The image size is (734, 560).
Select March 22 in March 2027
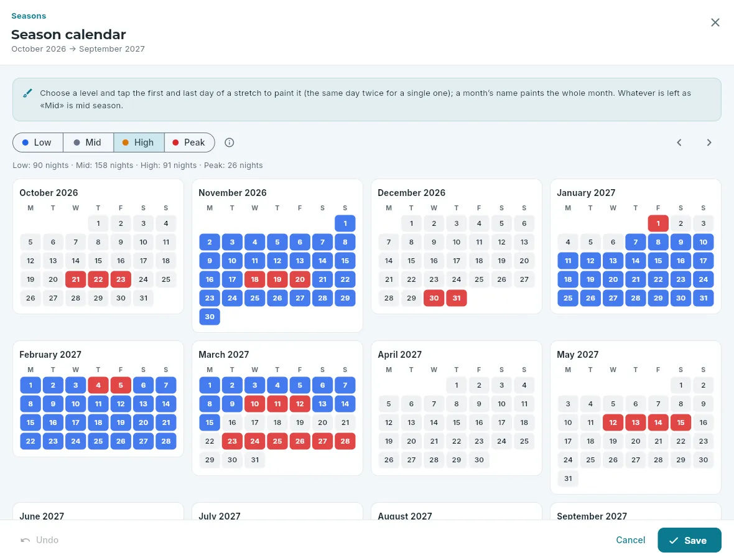click(x=210, y=441)
